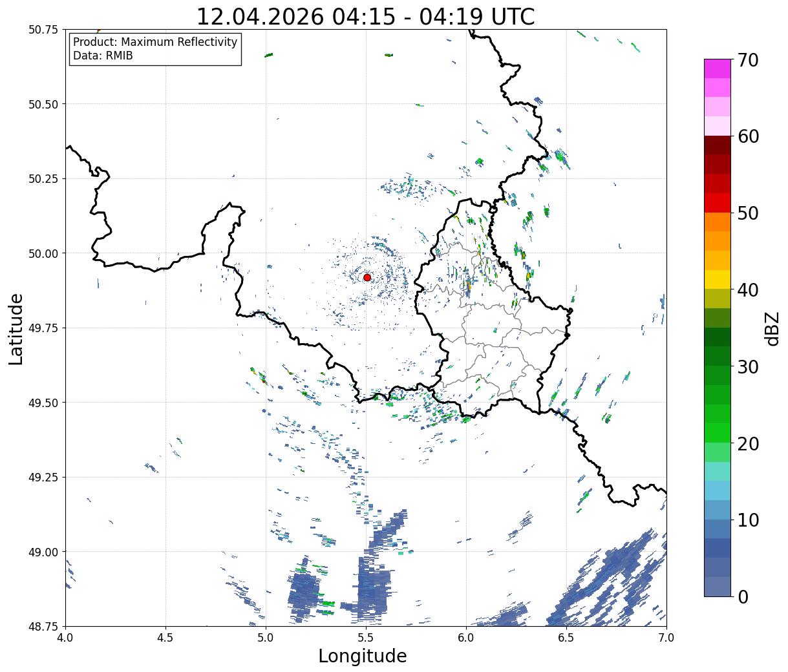Click the 4.0 longitude tick label

click(x=65, y=638)
